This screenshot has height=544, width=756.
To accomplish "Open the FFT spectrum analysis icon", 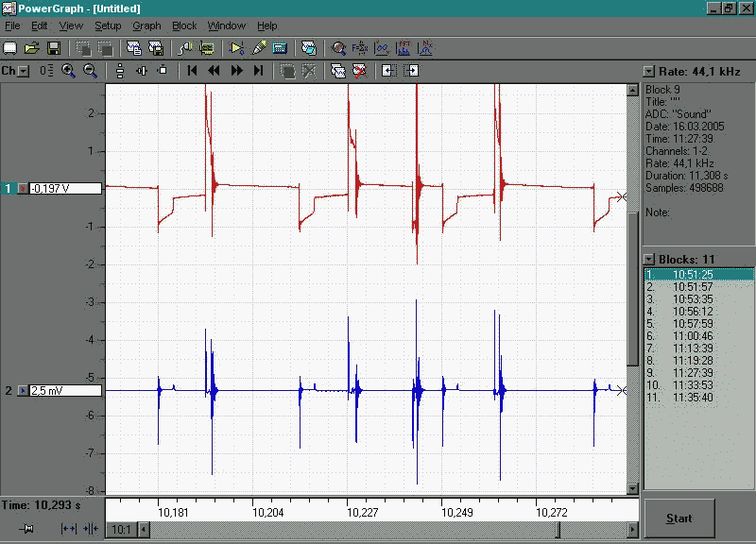I will [404, 48].
